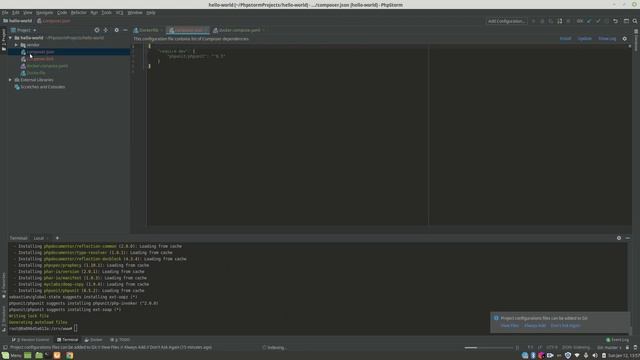Expand External Libraries node
640x360 pixels.
(11, 80)
